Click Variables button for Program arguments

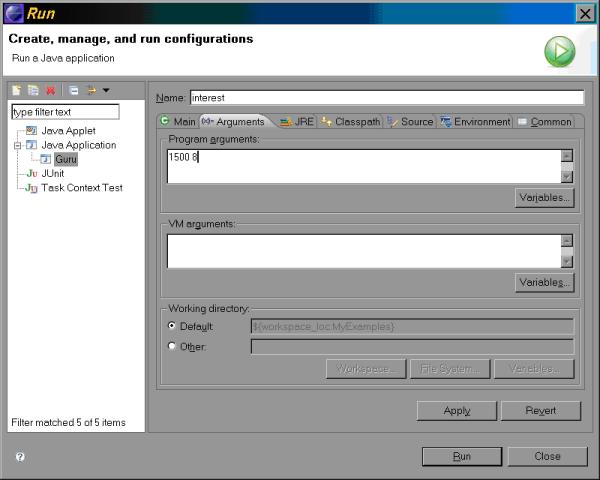pyautogui.click(x=544, y=198)
